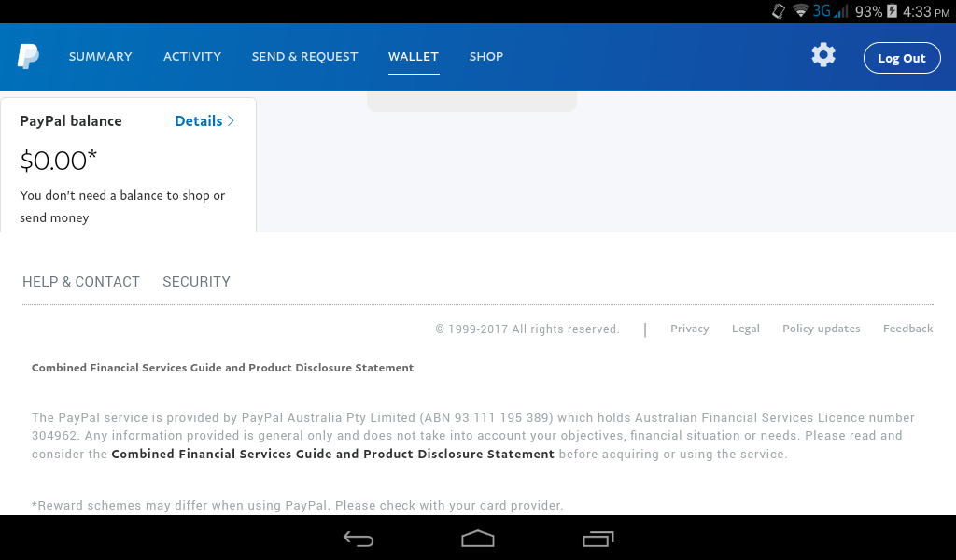The image size is (956, 560).
Task: Click the Log Out button
Action: pyautogui.click(x=902, y=58)
